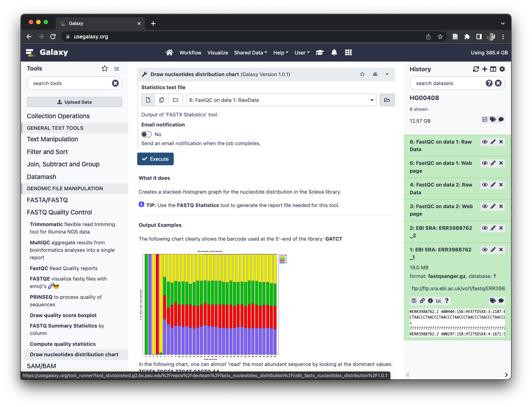This screenshot has width=532, height=407.
Task: Open the Visualize menu item
Action: click(x=218, y=53)
